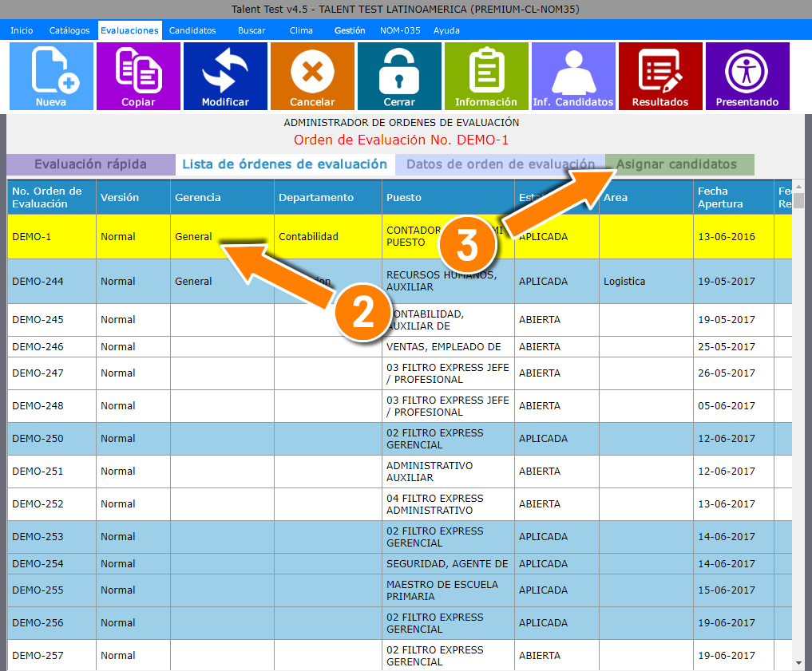
Task: Select order row DEMO-245
Action: pos(399,320)
